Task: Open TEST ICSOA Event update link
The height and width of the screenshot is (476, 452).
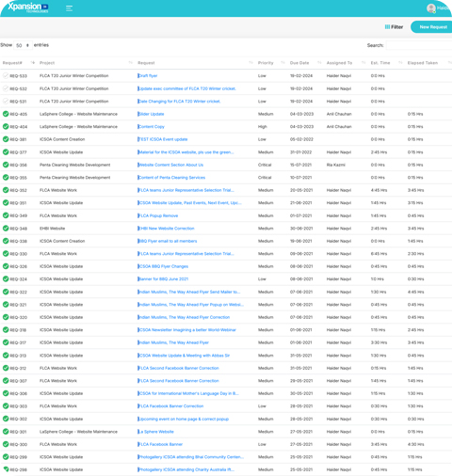Action: (163, 139)
